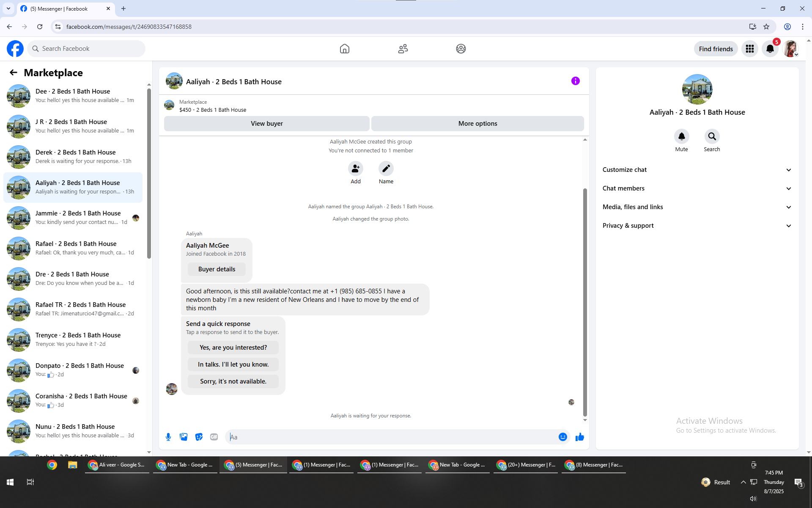Open Rafael TR 2 Beds 1 Bath chat
The image size is (812, 508).
[73, 309]
